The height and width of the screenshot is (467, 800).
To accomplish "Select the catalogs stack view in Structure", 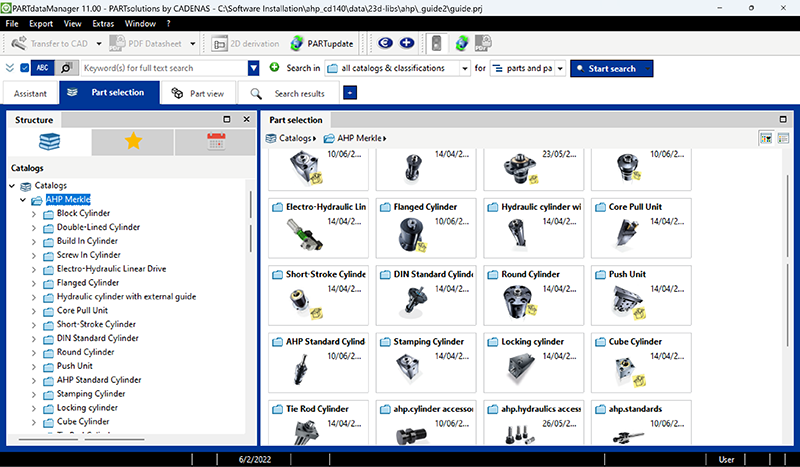I will [49, 141].
